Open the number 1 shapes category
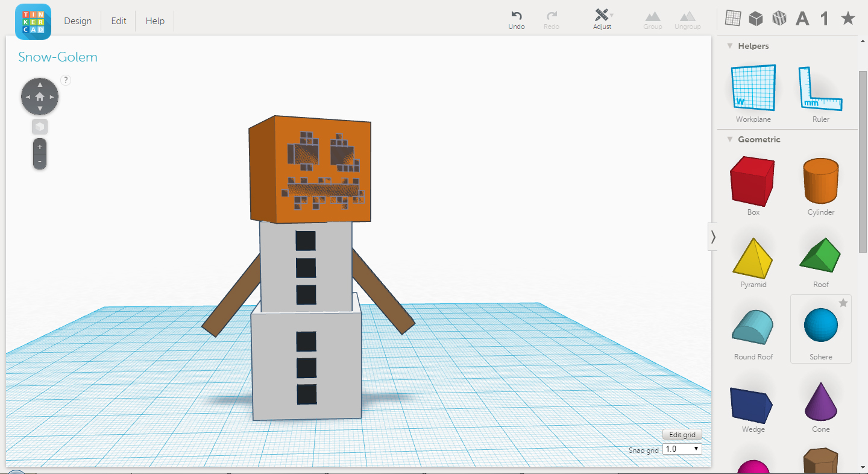868x474 pixels. (x=824, y=19)
